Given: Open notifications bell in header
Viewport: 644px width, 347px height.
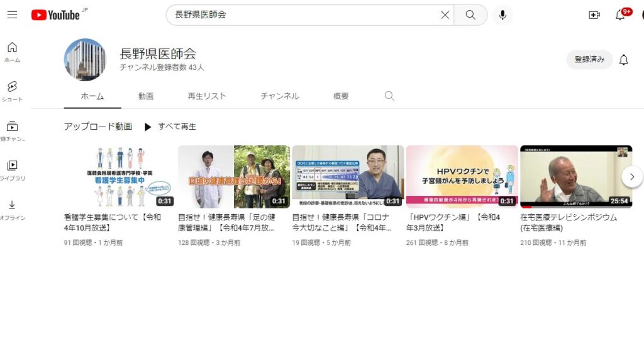Looking at the screenshot, I should pyautogui.click(x=621, y=14).
